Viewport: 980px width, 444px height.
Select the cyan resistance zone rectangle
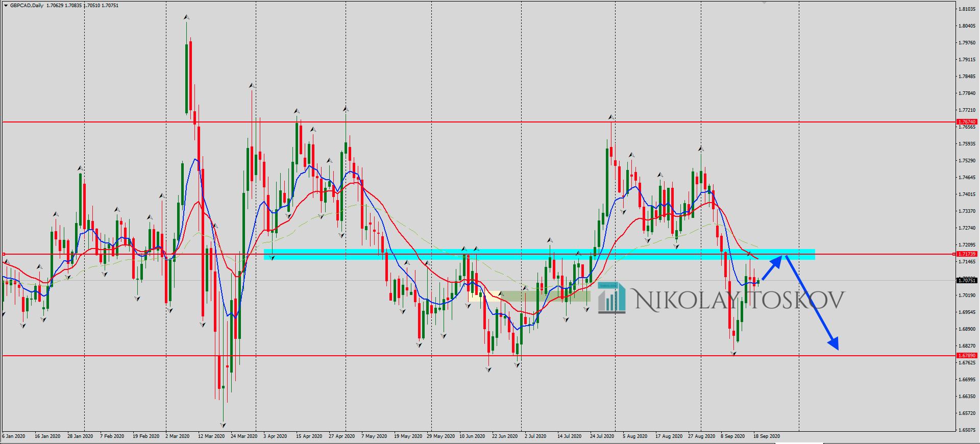539,254
